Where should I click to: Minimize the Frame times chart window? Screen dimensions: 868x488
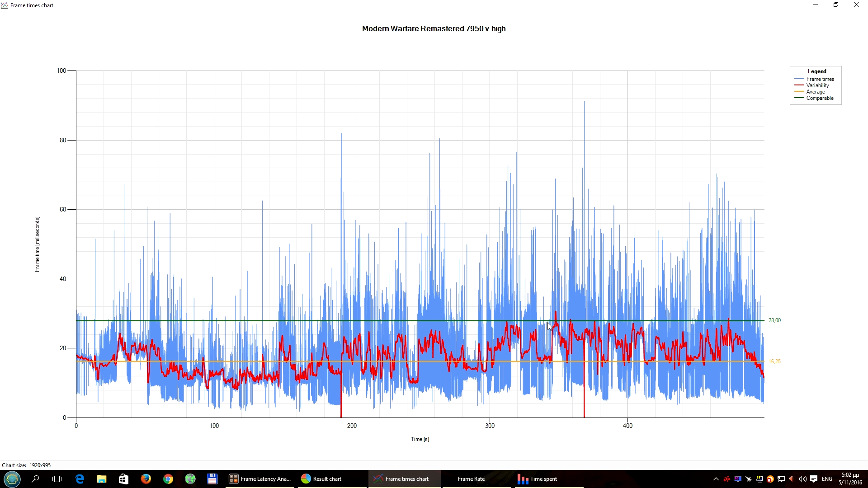(x=816, y=5)
